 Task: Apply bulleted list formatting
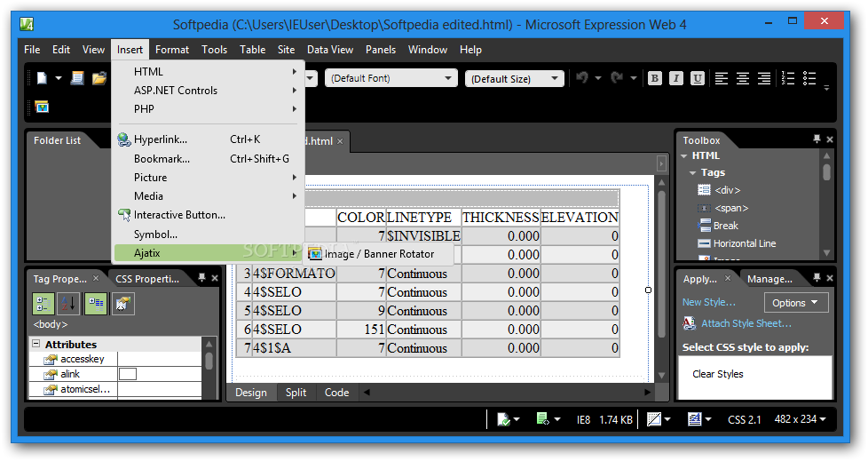(x=809, y=78)
